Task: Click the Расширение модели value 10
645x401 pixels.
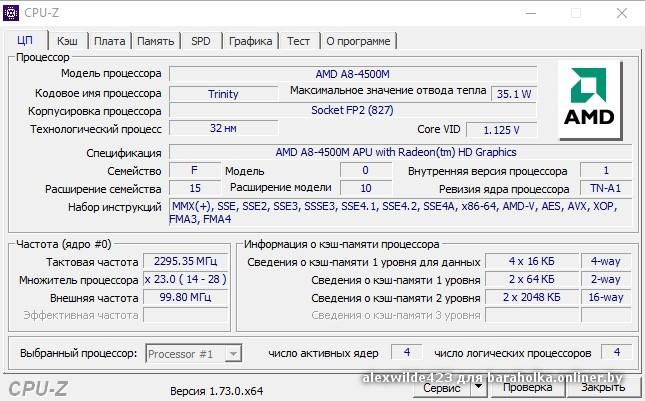Action: coord(366,188)
